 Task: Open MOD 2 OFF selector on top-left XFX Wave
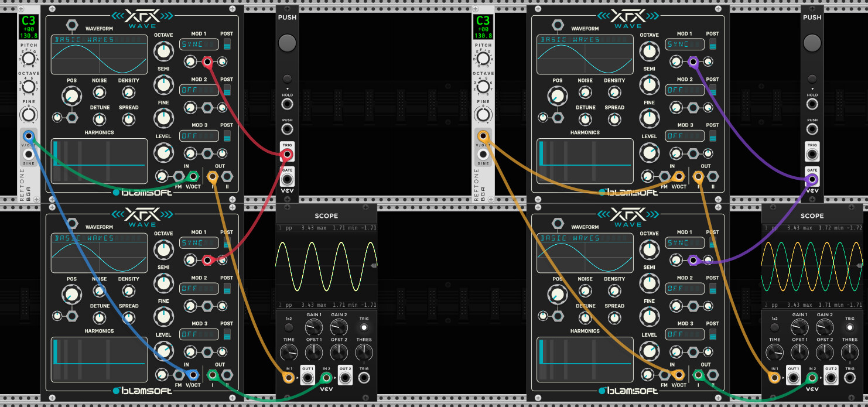coord(199,90)
